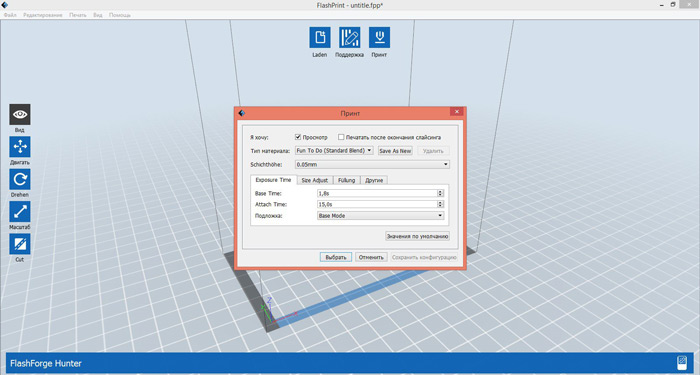Image resolution: width=700 pixels, height=375 pixels.
Task: Click the Save As New button
Action: 395,151
